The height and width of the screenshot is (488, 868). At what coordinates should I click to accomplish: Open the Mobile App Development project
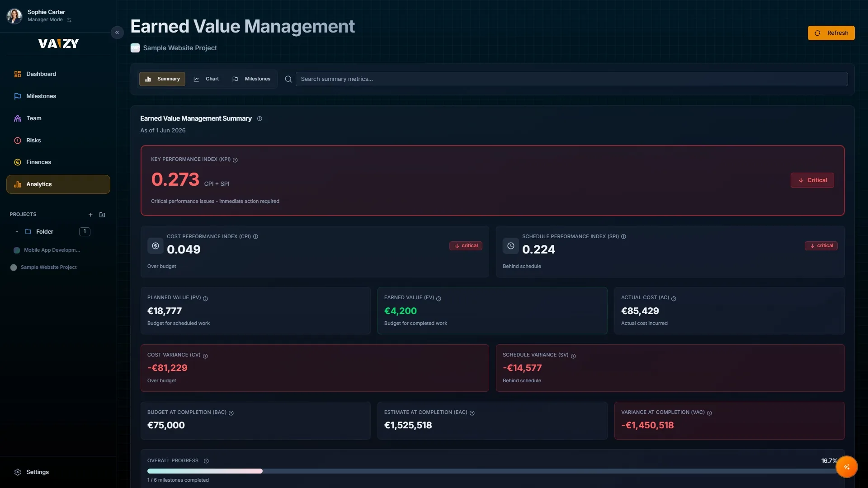tap(52, 250)
